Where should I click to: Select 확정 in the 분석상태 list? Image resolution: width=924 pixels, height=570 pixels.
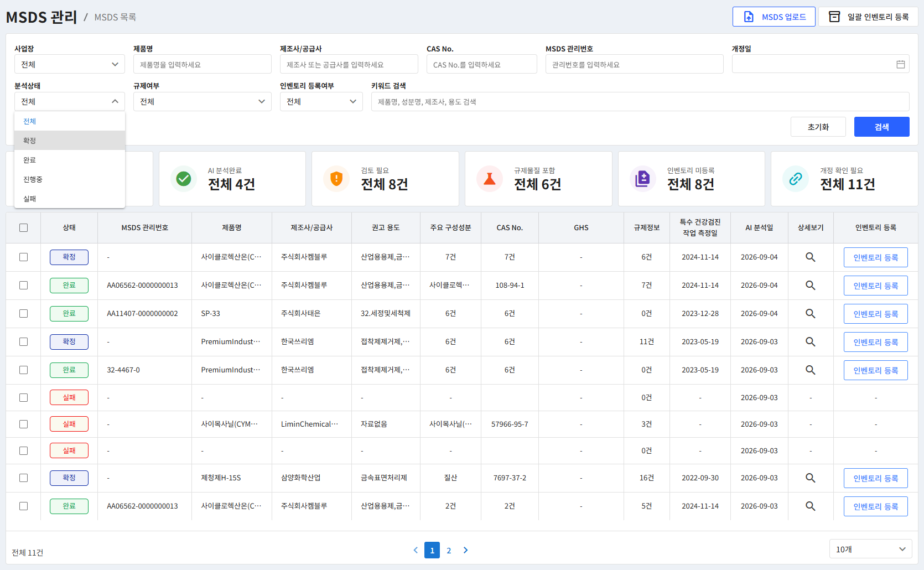(70, 141)
